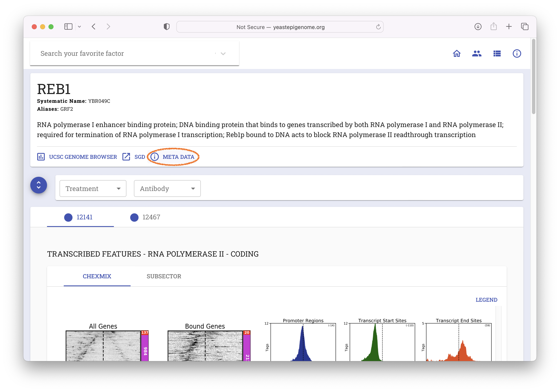This screenshot has height=392, width=560.
Task: Open UCSC Genome Browser chart icon
Action: point(41,157)
